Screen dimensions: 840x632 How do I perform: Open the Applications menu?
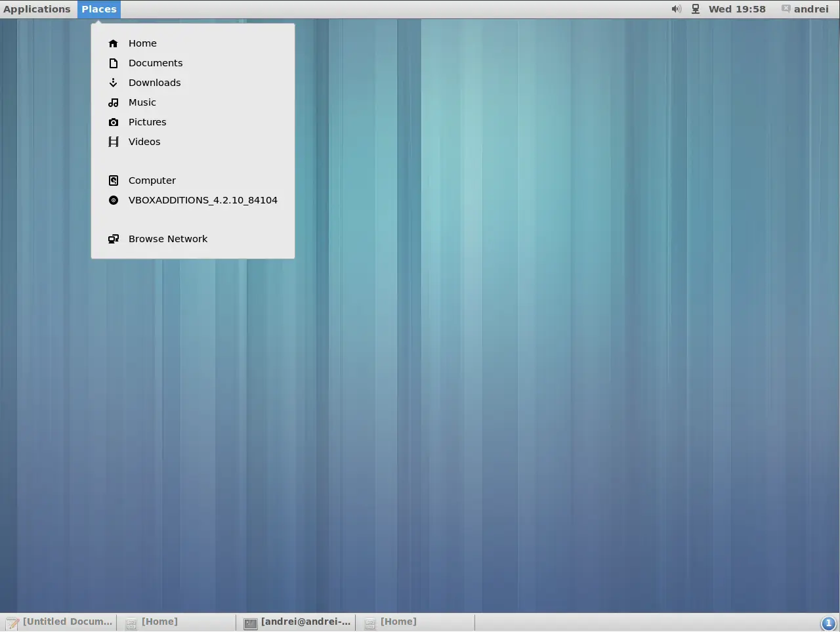coord(37,9)
